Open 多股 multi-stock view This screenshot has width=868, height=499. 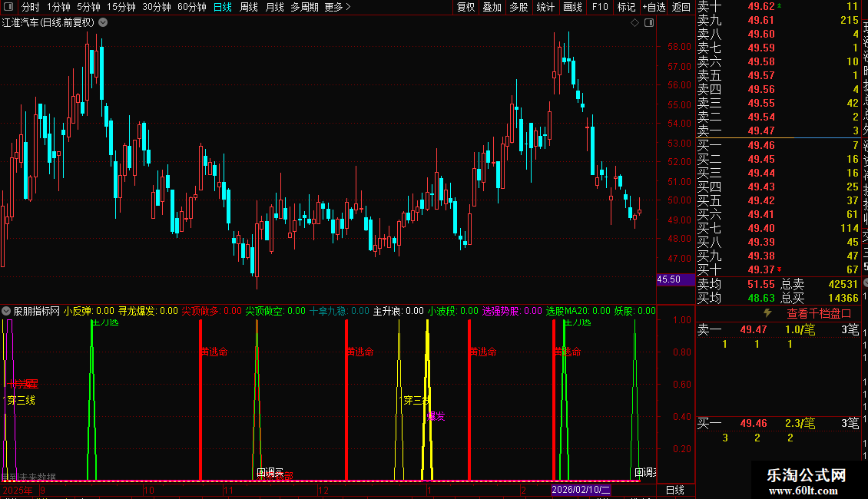click(518, 7)
